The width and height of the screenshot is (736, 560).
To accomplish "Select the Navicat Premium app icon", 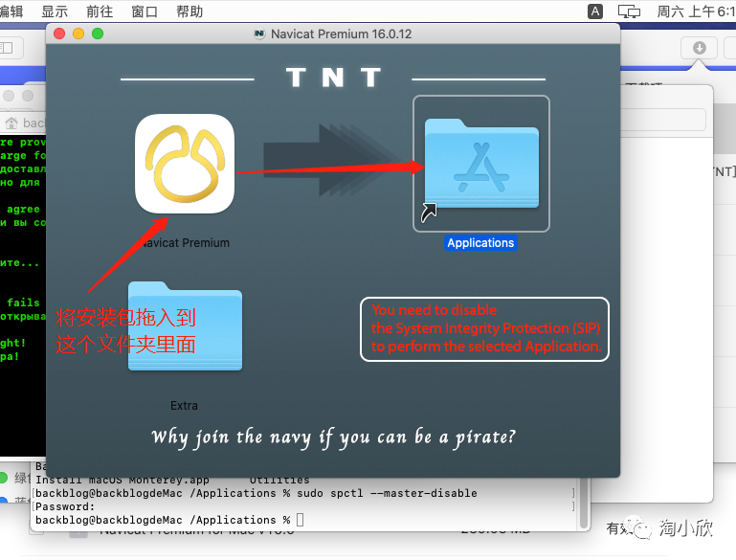I will click(185, 164).
